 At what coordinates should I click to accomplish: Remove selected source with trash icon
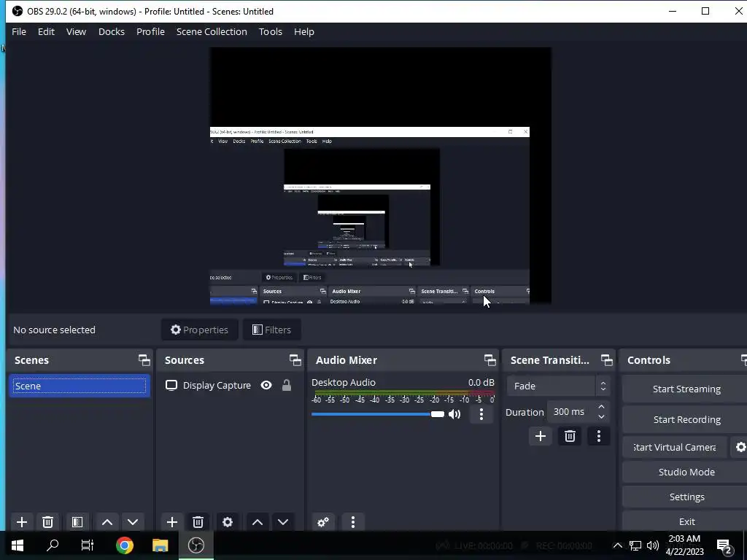click(x=198, y=522)
